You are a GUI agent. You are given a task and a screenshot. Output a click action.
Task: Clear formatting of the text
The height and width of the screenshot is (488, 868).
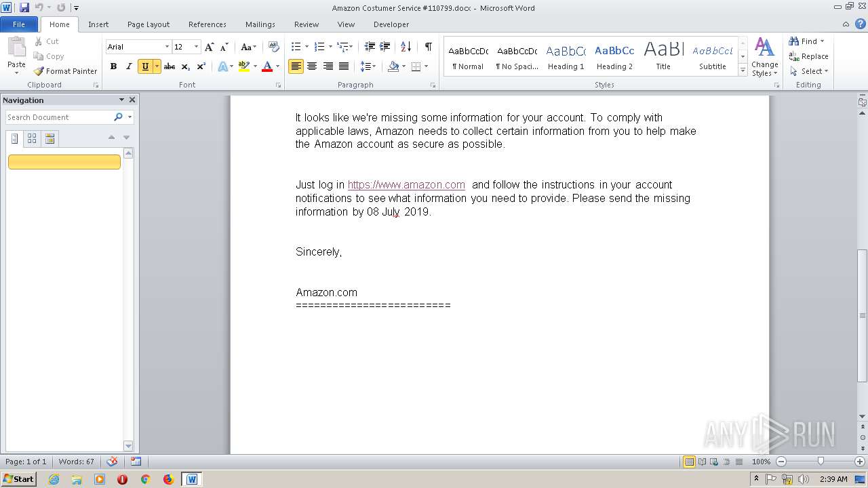pyautogui.click(x=274, y=47)
